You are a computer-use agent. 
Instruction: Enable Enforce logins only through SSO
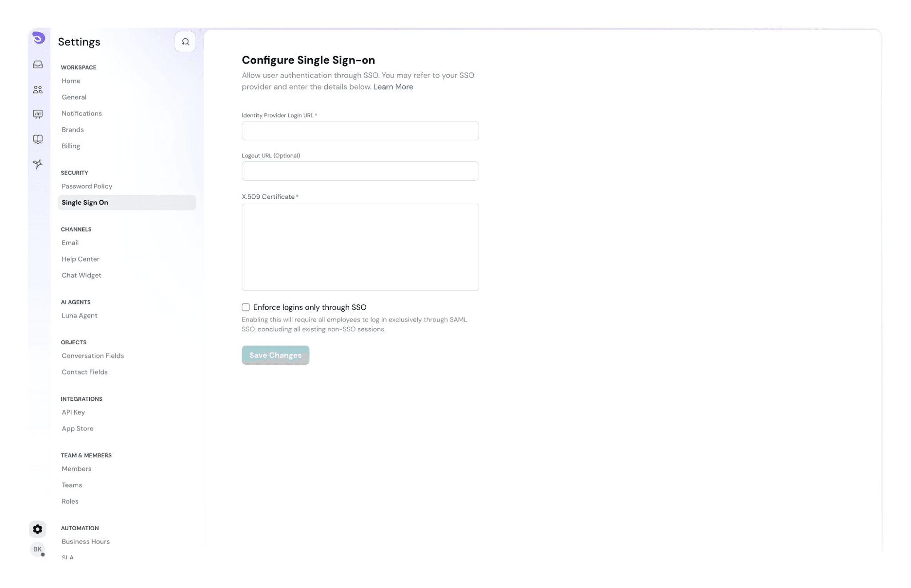click(246, 307)
